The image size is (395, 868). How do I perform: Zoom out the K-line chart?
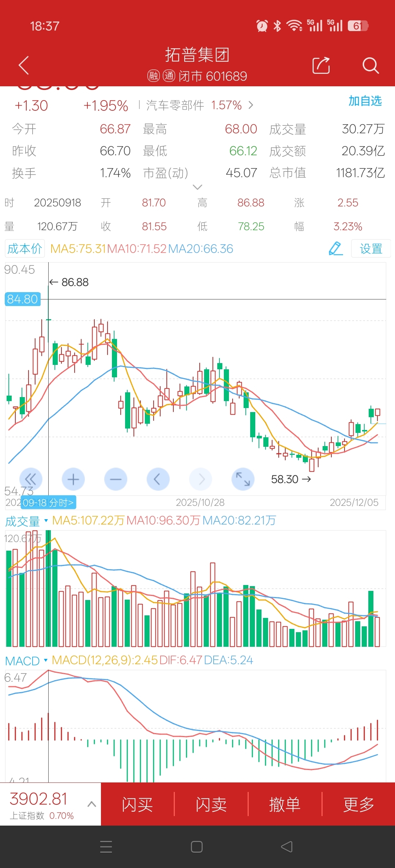pos(116,479)
